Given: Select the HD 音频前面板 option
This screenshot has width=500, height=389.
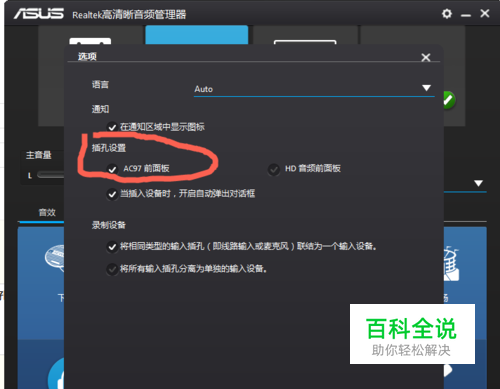Looking at the screenshot, I should [274, 170].
